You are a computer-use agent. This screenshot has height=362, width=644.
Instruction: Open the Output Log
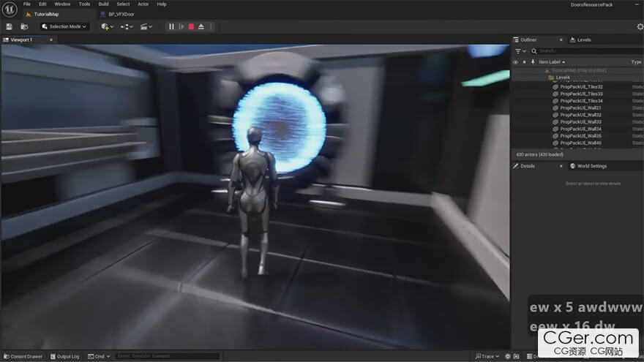(64, 357)
